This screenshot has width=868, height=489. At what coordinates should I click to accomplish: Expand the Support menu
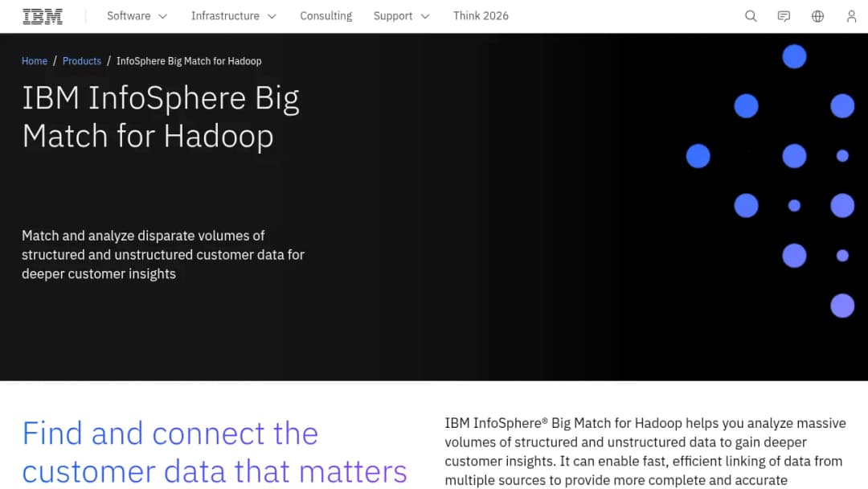[401, 16]
